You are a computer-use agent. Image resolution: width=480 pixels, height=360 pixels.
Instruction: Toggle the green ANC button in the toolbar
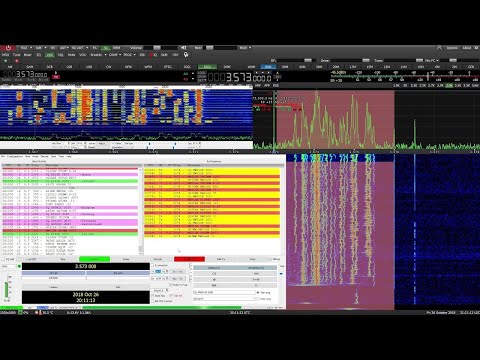point(49,55)
